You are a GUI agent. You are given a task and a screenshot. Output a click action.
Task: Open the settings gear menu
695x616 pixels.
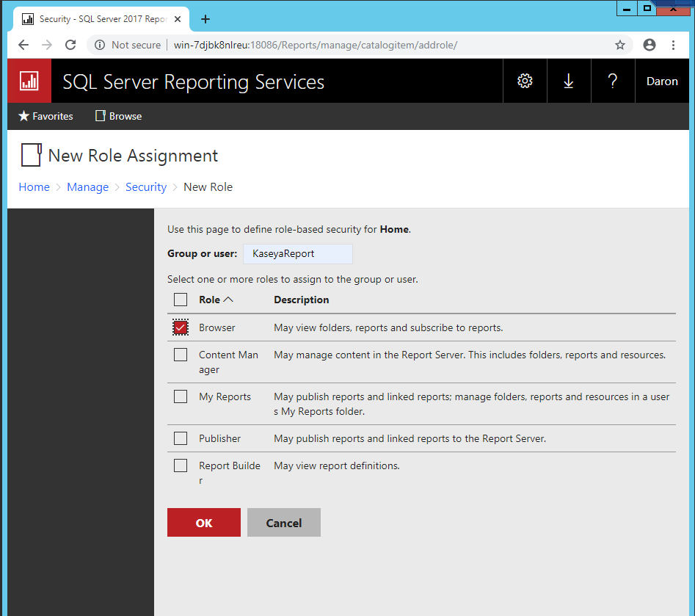coord(525,81)
